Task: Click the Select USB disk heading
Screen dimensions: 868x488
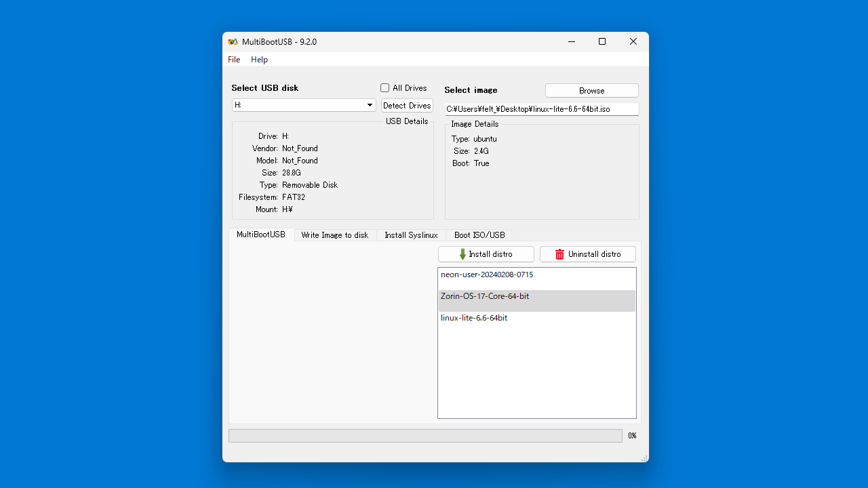Action: [265, 88]
